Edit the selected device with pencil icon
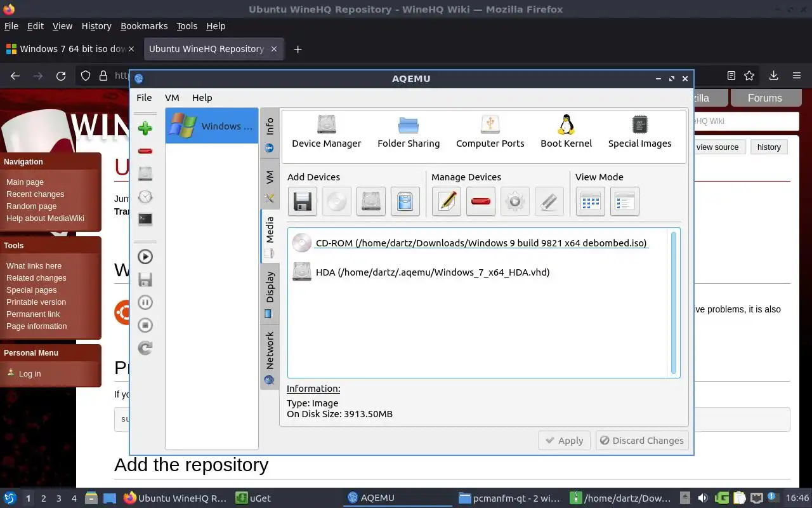812x508 pixels. [446, 202]
